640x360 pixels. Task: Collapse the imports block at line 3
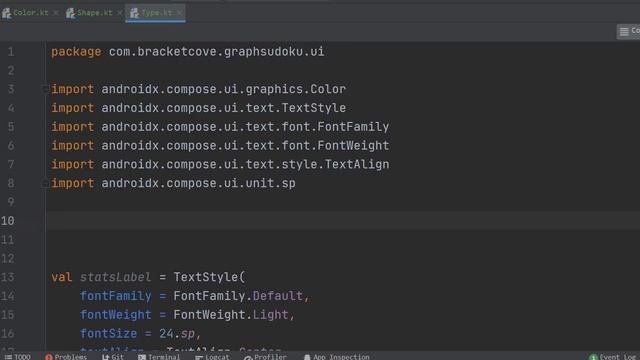[x=45, y=89]
